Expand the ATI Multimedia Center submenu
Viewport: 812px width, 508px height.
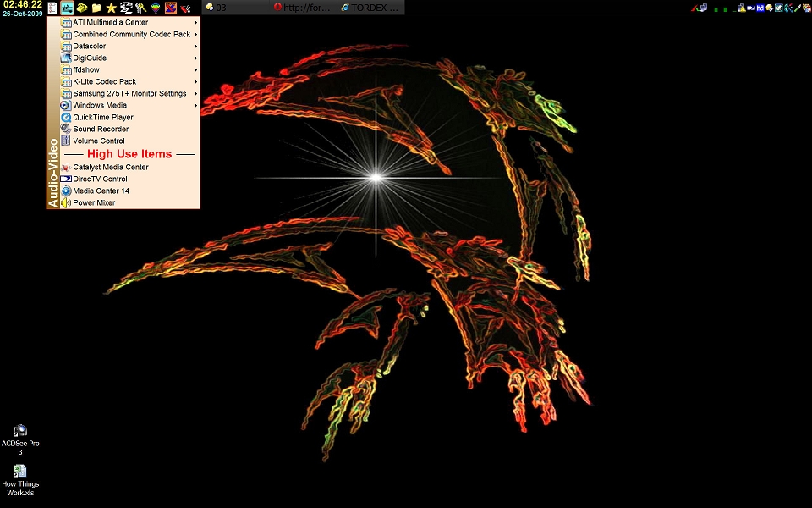tap(110, 23)
